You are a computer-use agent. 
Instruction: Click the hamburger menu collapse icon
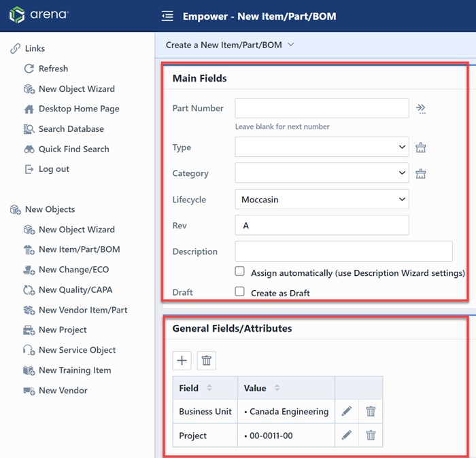167,16
